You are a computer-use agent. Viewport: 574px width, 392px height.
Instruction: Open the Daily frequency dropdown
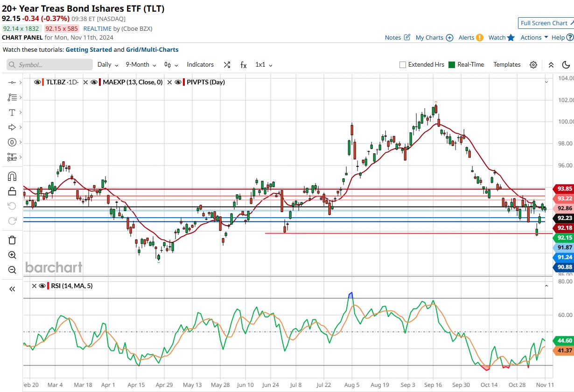tap(108, 65)
